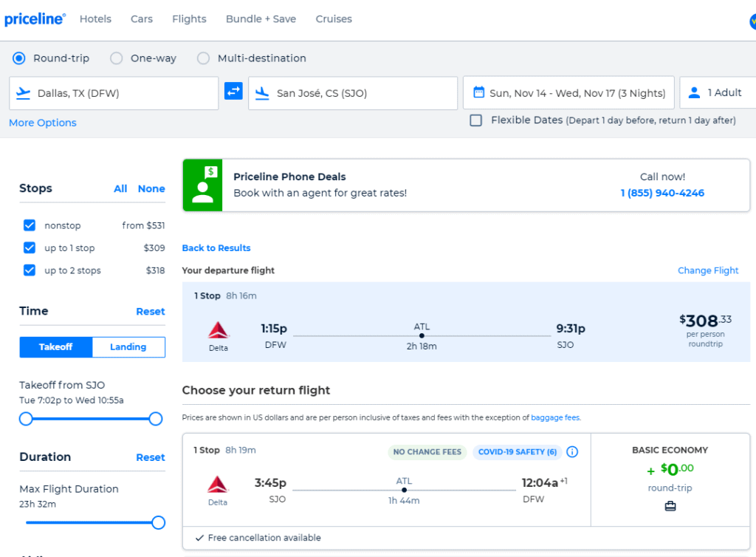Click the Change Flight link

pyautogui.click(x=708, y=270)
